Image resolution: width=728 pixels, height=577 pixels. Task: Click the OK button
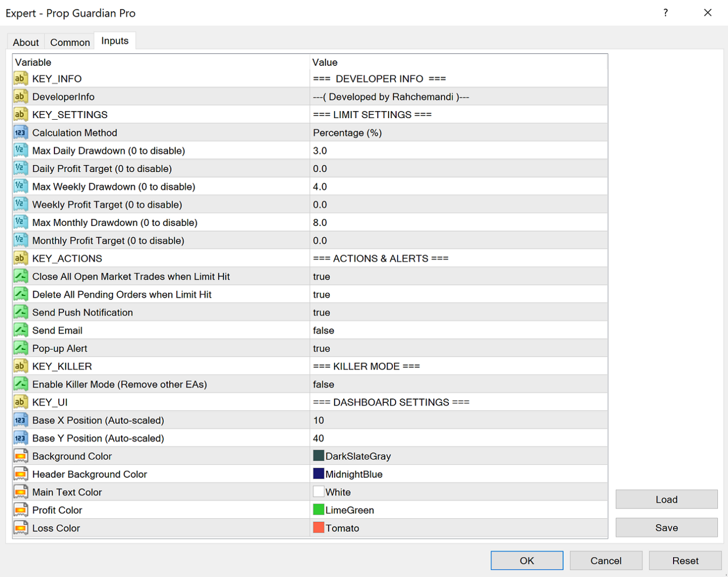pyautogui.click(x=527, y=560)
